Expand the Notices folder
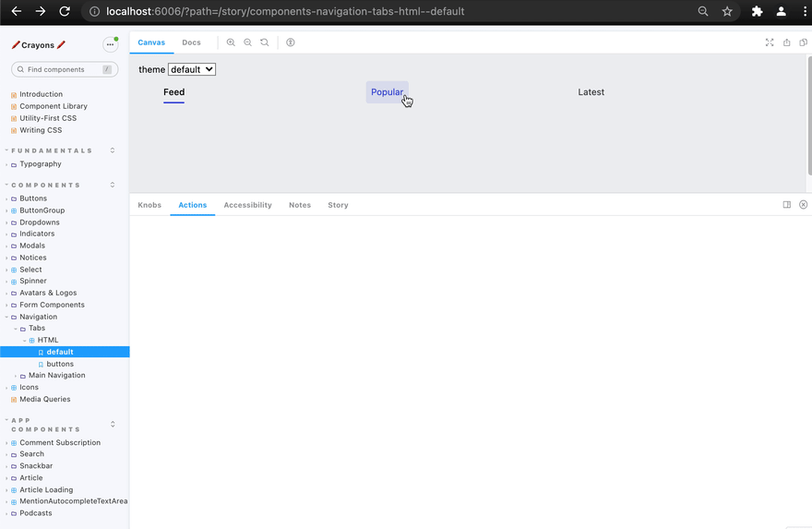The height and width of the screenshot is (529, 812). pyautogui.click(x=33, y=258)
